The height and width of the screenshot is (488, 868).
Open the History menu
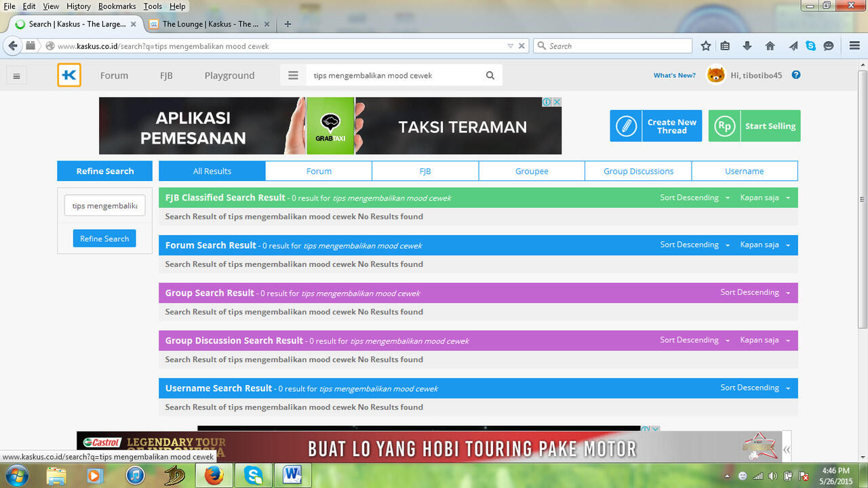click(x=79, y=6)
